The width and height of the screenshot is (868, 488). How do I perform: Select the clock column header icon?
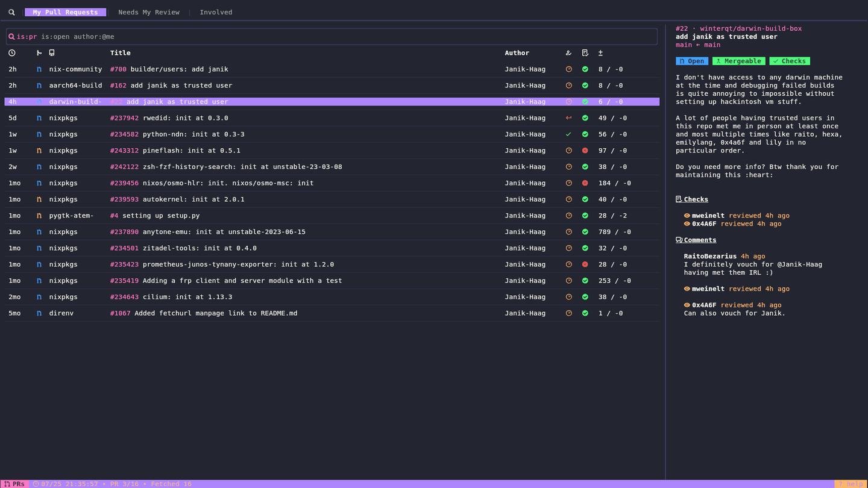(11, 53)
